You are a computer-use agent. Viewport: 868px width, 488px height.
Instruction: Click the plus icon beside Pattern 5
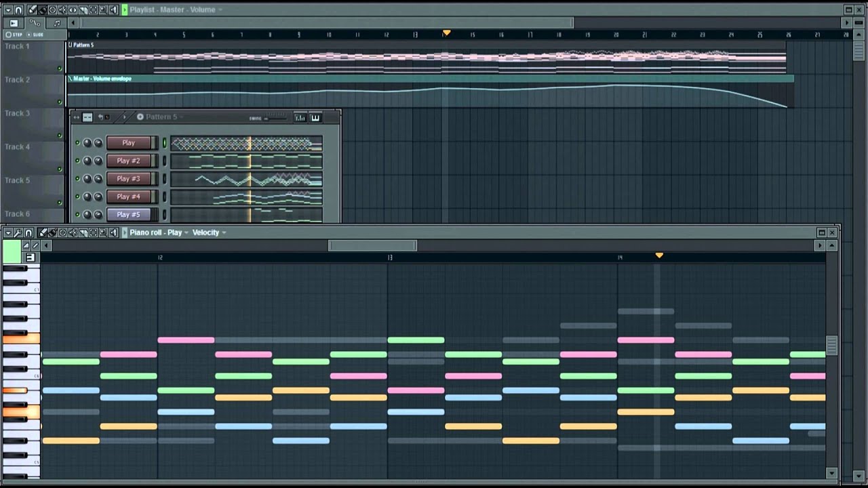140,117
